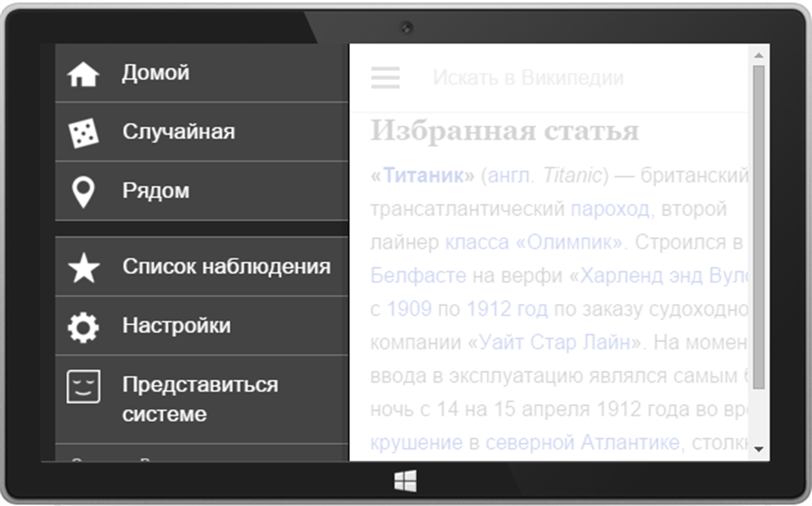This screenshot has width=812, height=506.
Task: Click the Избранная статья heading
Action: 504,131
